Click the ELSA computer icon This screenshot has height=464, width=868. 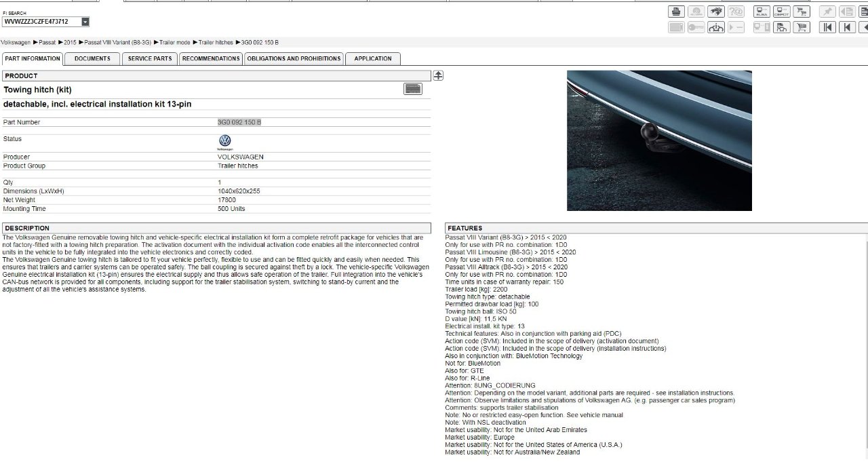pyautogui.click(x=762, y=12)
